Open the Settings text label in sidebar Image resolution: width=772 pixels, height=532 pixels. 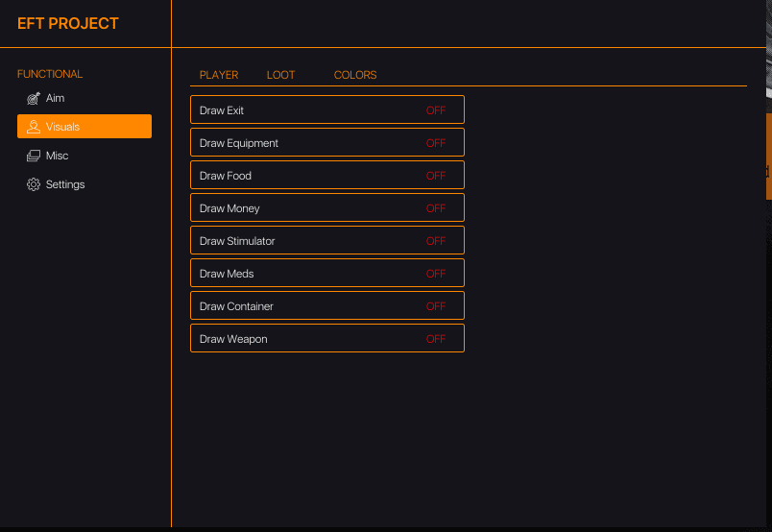point(65,184)
